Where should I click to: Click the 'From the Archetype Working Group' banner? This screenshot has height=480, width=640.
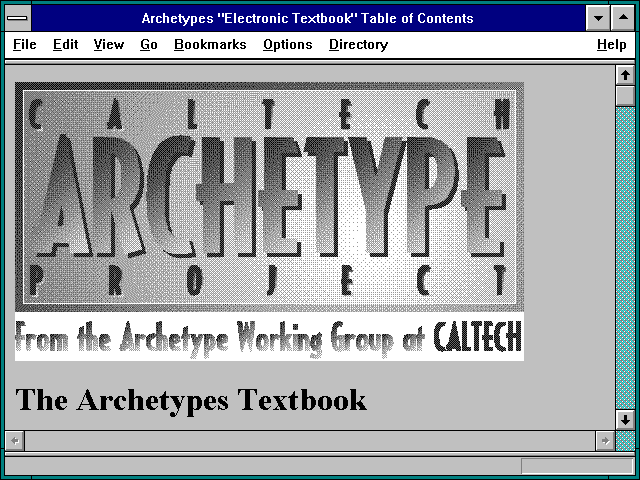(269, 337)
